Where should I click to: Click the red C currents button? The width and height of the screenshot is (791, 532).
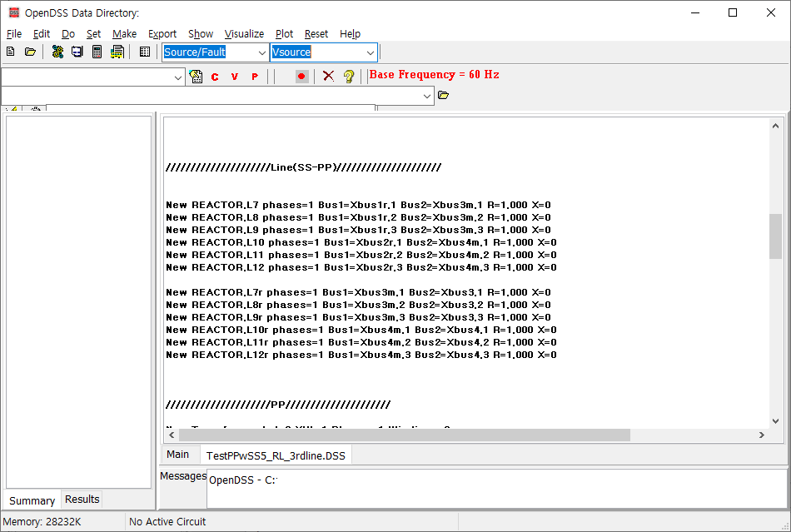point(215,77)
